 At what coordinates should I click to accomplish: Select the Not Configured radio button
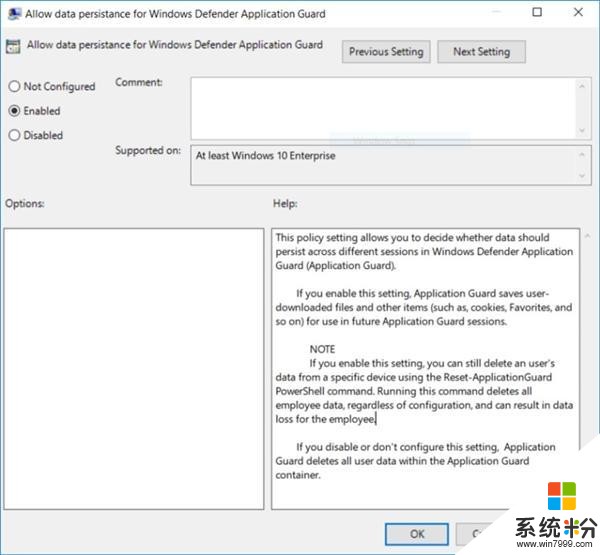[x=14, y=87]
